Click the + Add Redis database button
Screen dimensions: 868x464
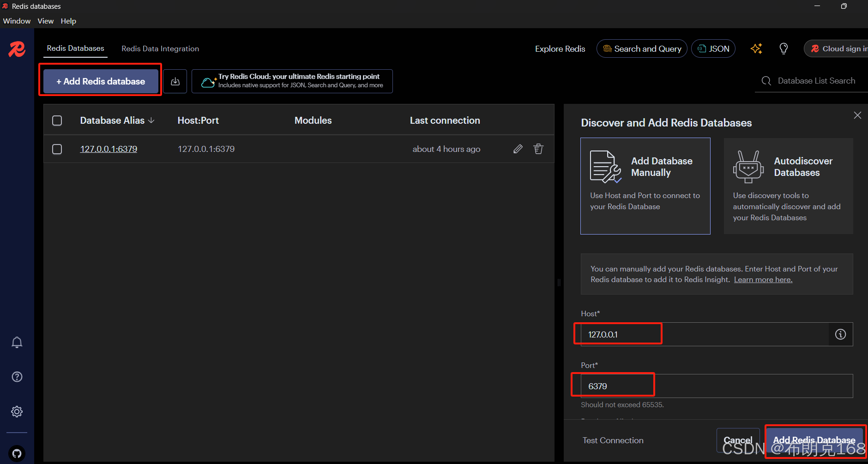pyautogui.click(x=101, y=81)
